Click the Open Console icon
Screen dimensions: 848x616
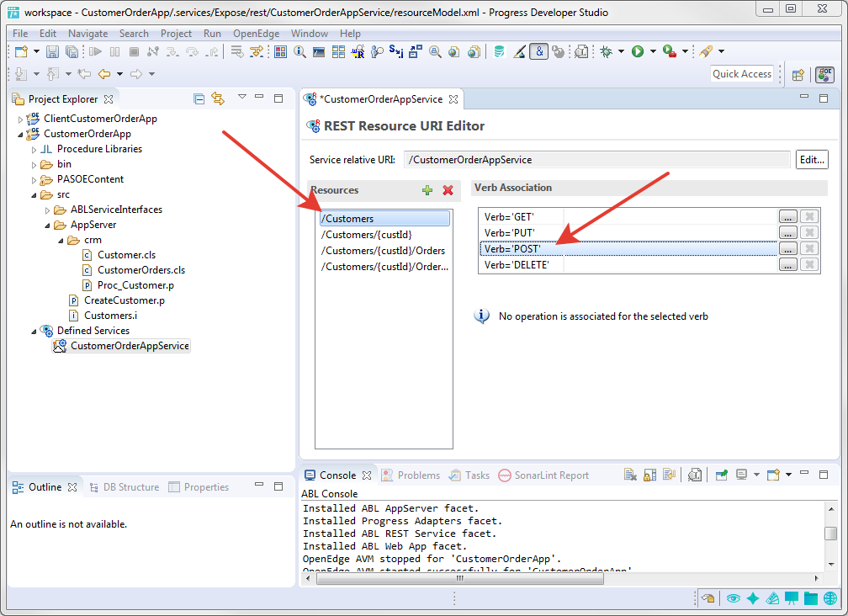click(x=773, y=475)
